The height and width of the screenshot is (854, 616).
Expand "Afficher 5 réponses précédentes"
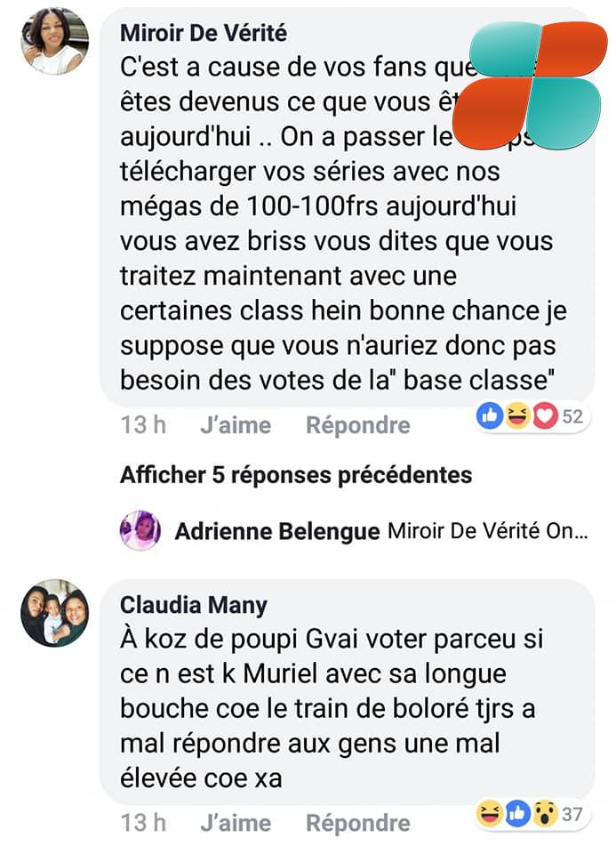pyautogui.click(x=296, y=475)
